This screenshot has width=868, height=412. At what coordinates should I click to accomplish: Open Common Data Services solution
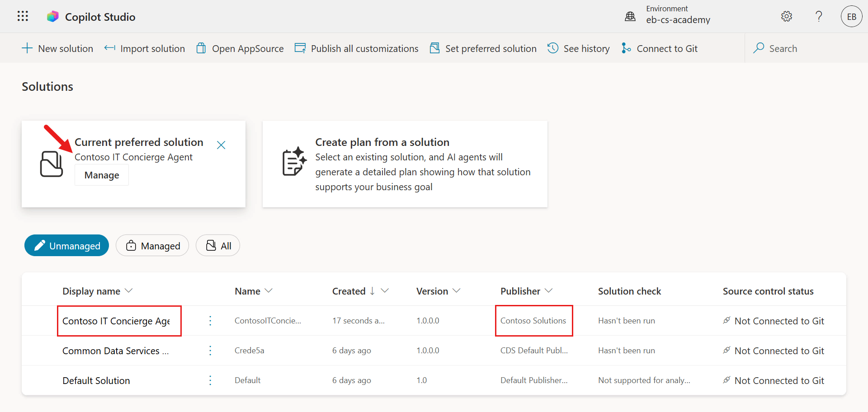(116, 351)
